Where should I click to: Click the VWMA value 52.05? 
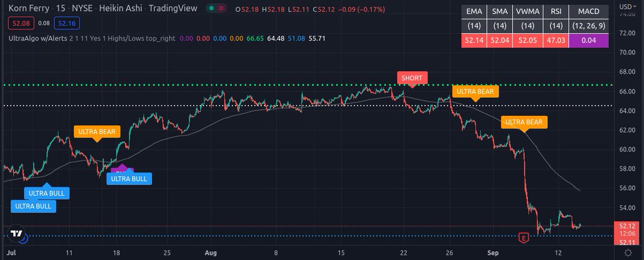pyautogui.click(x=527, y=40)
